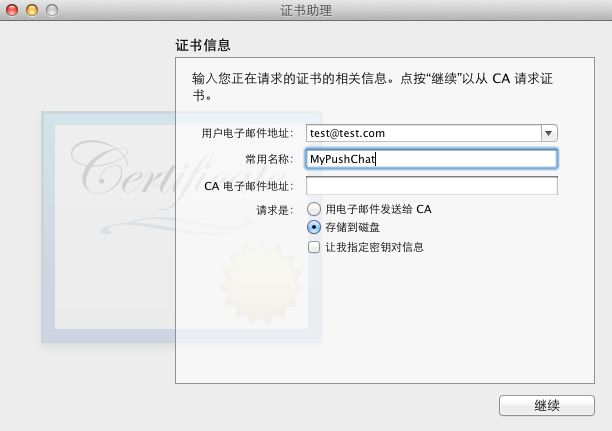Minimize the window using the yellow button
Screen dimensions: 612x431
pyautogui.click(x=32, y=10)
